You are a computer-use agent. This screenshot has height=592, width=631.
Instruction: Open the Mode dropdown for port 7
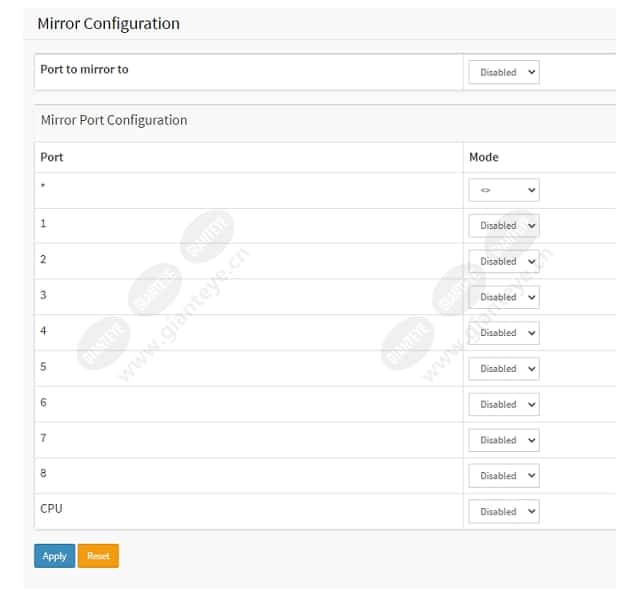pos(504,440)
